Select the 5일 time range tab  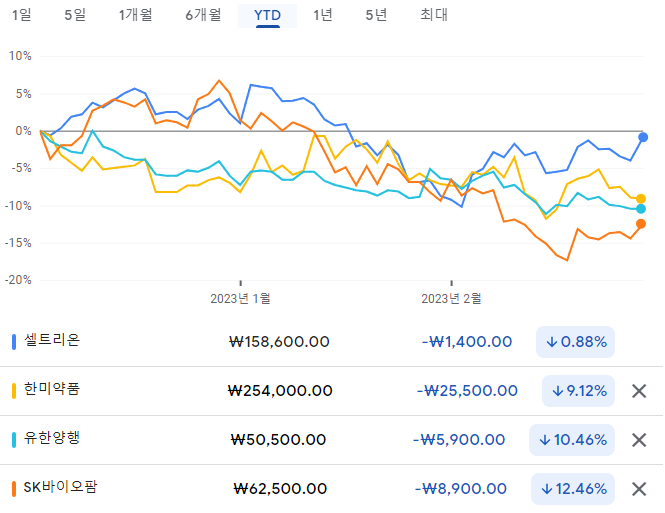coord(75,15)
